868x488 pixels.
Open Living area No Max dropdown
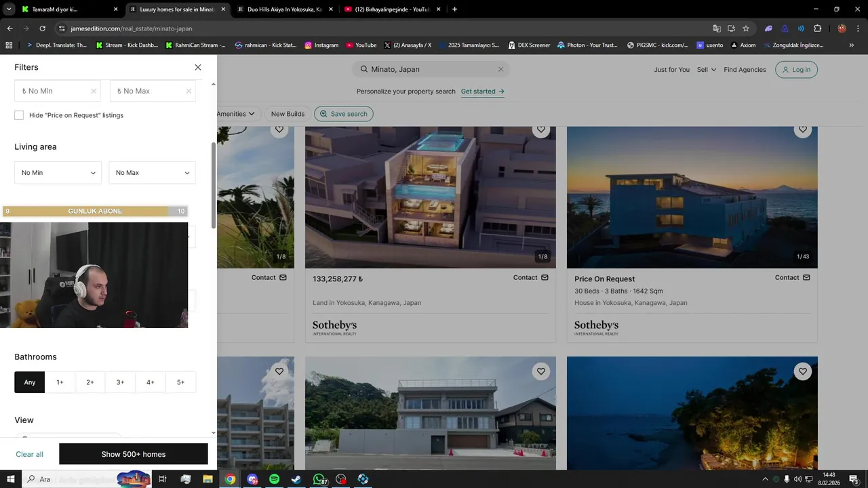[x=152, y=173]
